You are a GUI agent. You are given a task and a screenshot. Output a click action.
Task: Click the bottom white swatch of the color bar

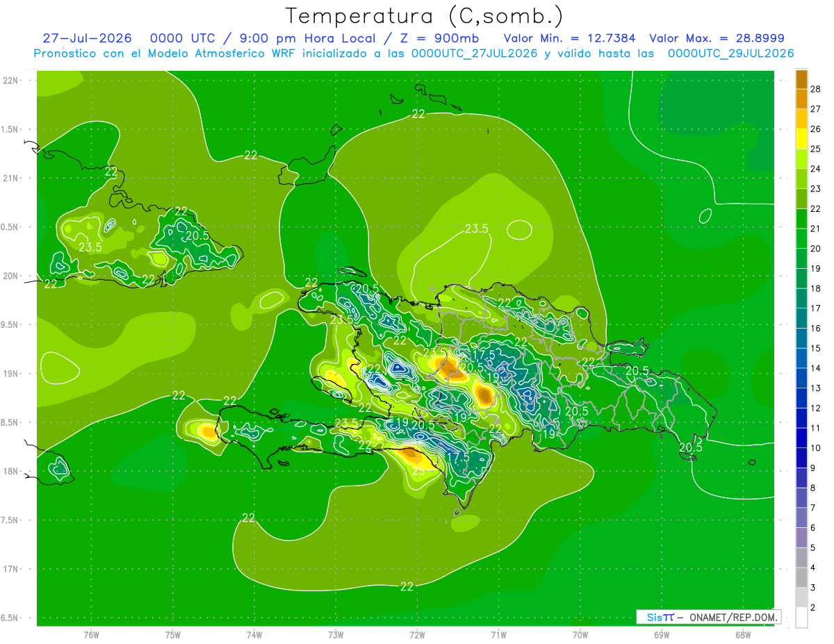801,618
